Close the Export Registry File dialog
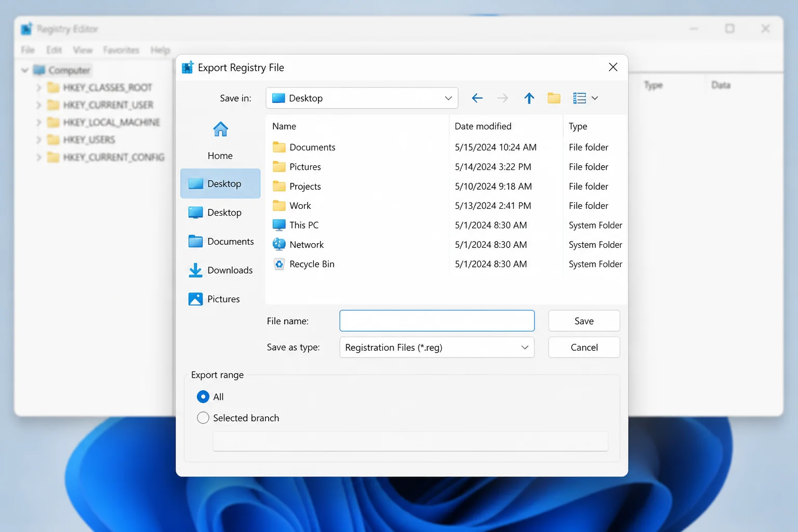Viewport: 798px width, 532px height. [x=613, y=67]
